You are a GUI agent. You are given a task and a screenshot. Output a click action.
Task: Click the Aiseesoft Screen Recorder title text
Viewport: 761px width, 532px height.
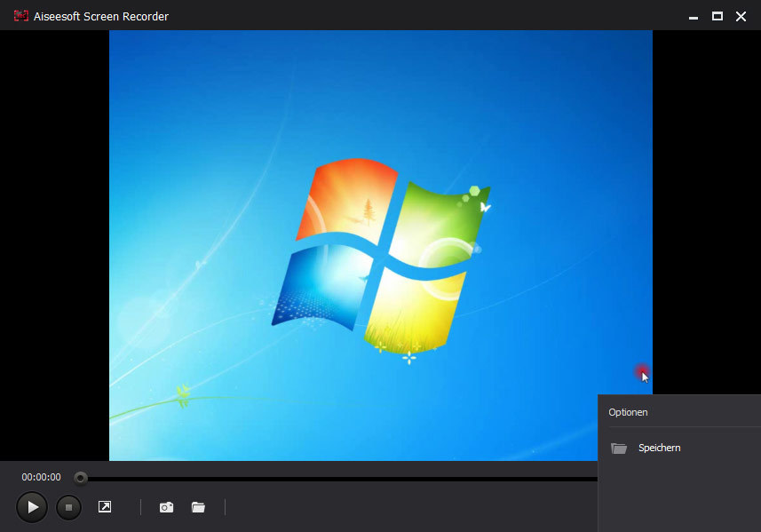pyautogui.click(x=101, y=17)
